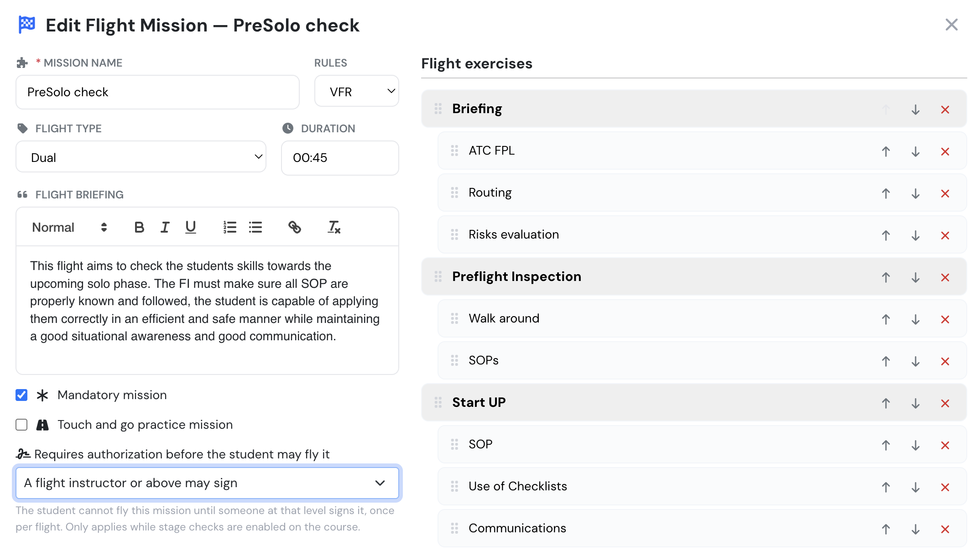The image size is (980, 551).
Task: Select the Walk around exercise row
Action: [x=702, y=318]
